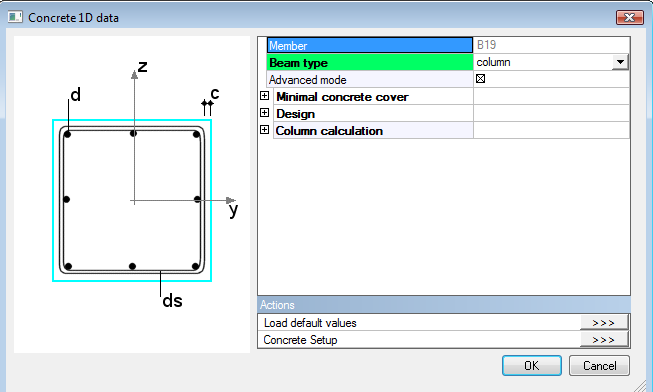Click the Load default values label
The image size is (653, 392).
pyautogui.click(x=310, y=323)
